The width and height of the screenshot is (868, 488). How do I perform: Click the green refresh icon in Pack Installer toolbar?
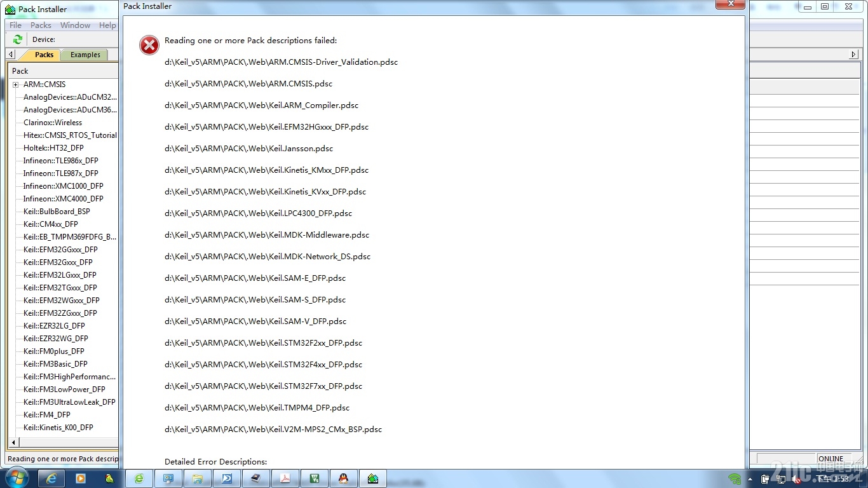tap(18, 39)
